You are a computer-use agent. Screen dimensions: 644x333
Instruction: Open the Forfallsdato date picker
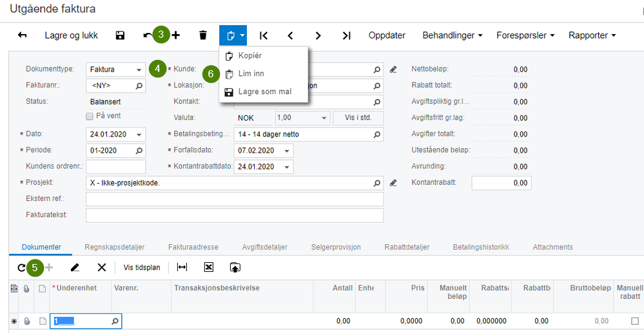tap(287, 151)
